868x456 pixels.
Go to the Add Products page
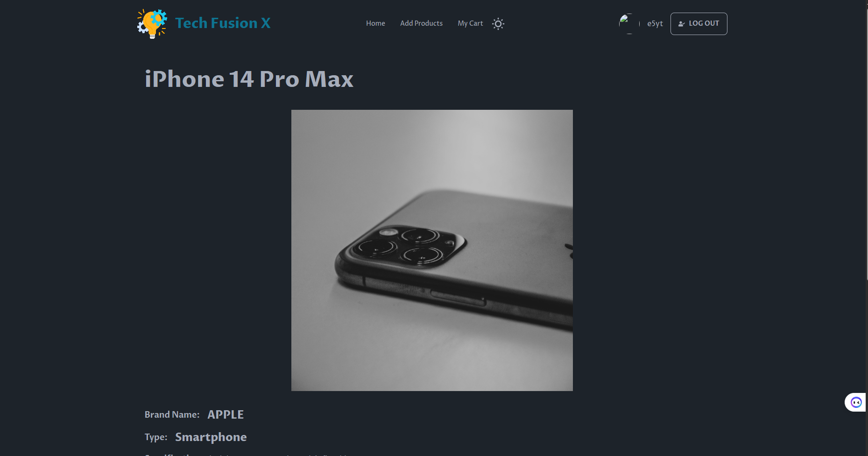421,23
